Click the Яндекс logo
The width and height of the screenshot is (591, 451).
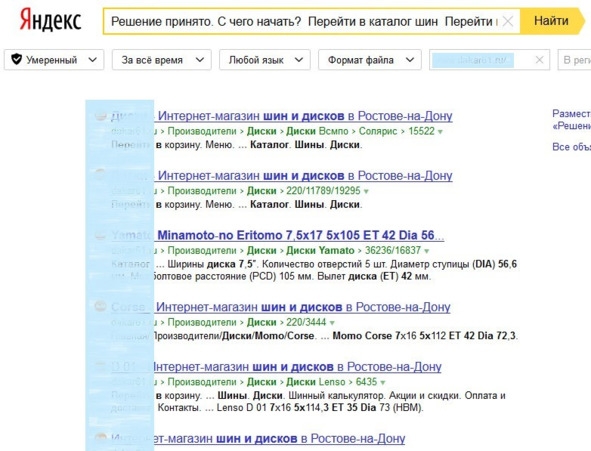click(51, 20)
